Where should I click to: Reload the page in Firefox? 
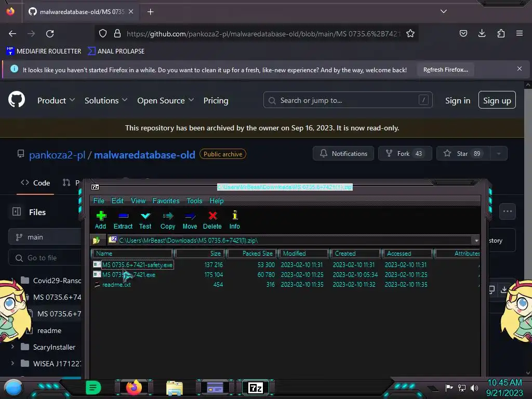(x=50, y=34)
